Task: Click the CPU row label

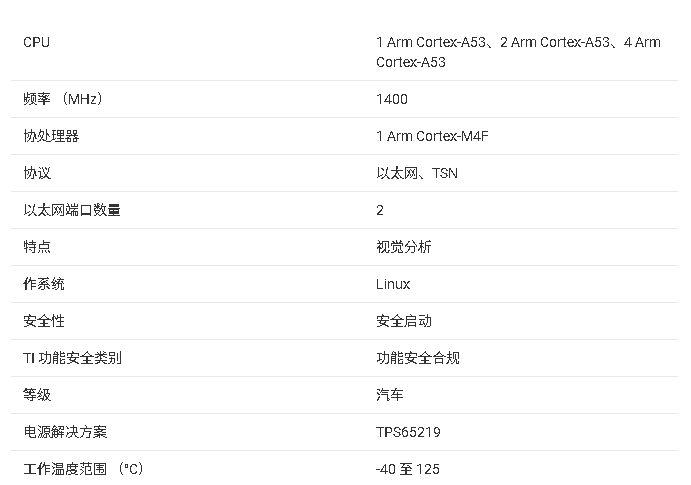Action: pyautogui.click(x=36, y=42)
